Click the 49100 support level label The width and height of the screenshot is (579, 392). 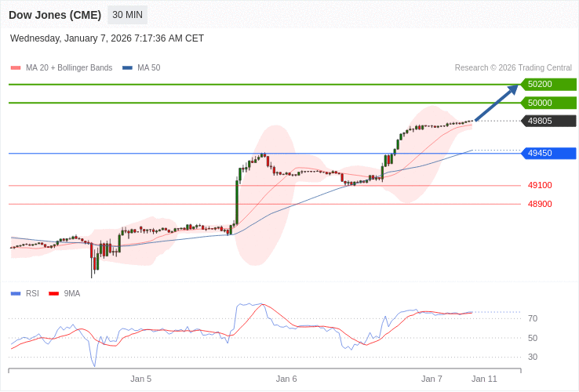pyautogui.click(x=540, y=185)
